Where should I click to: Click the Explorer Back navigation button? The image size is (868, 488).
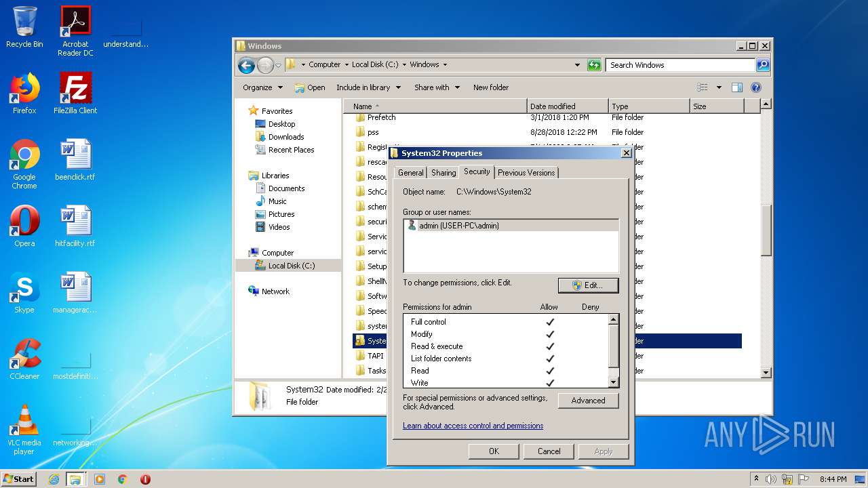click(246, 65)
